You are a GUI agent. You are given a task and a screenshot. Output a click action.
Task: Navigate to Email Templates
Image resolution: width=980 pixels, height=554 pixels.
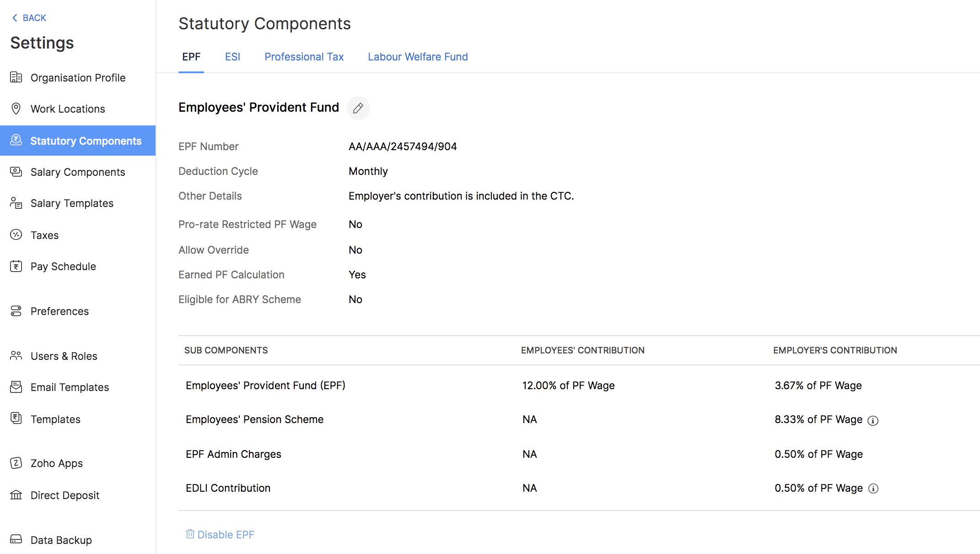70,387
